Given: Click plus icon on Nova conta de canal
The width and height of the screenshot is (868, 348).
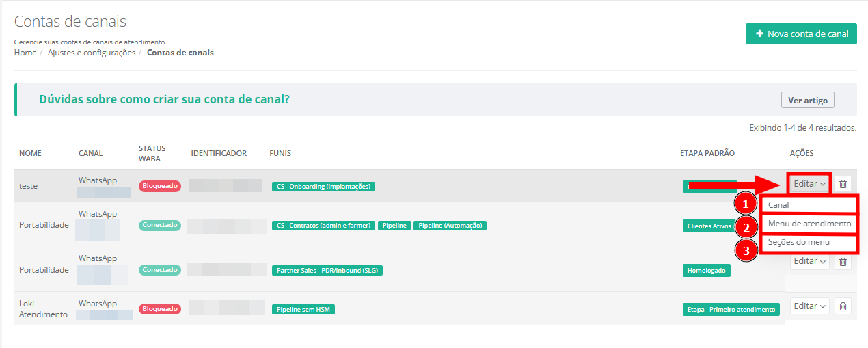Looking at the screenshot, I should [x=759, y=34].
